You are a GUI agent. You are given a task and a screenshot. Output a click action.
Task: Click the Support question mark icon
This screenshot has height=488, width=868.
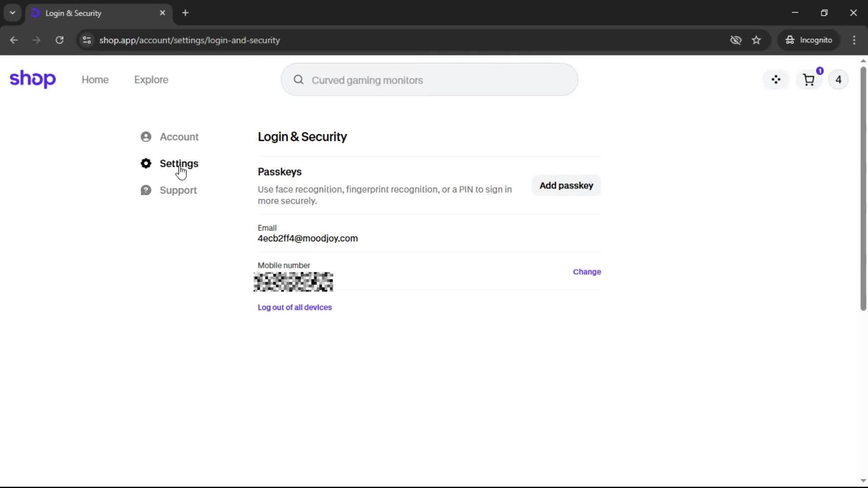pos(146,190)
